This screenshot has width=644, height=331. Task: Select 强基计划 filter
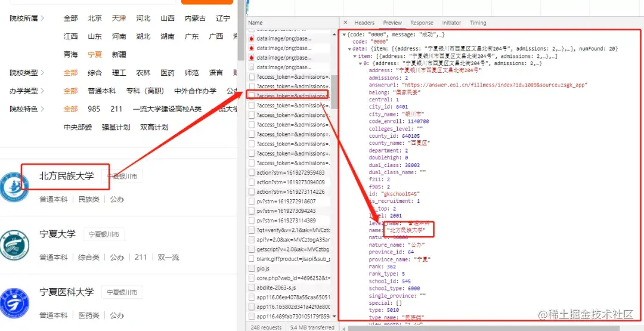[x=116, y=127]
